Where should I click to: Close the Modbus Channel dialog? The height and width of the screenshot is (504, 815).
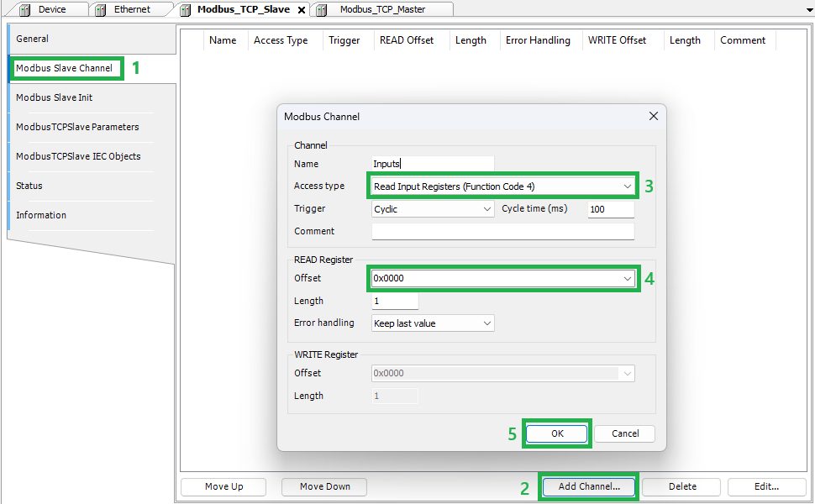coord(654,116)
